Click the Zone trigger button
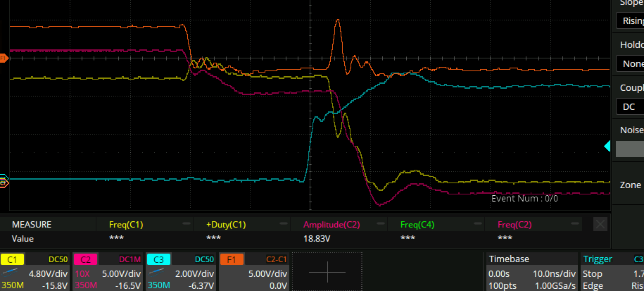Image resolution: width=644 pixels, height=291 pixels. pos(630,185)
